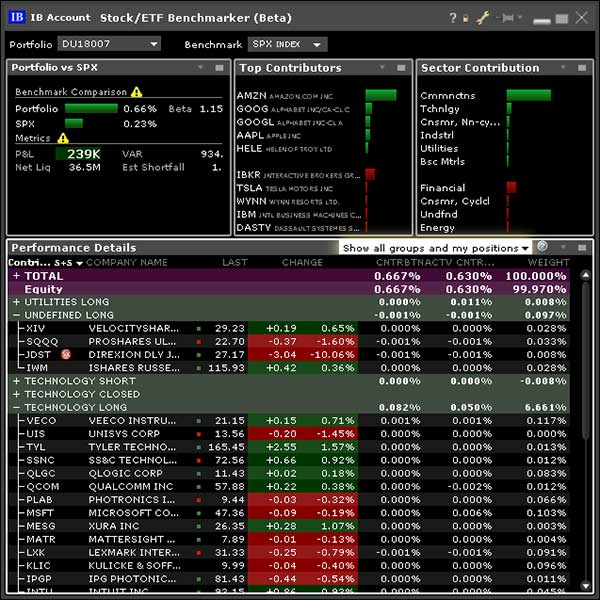Screen dimensions: 600x600
Task: Expand the UTILITIES LONG group
Action: pyautogui.click(x=16, y=302)
